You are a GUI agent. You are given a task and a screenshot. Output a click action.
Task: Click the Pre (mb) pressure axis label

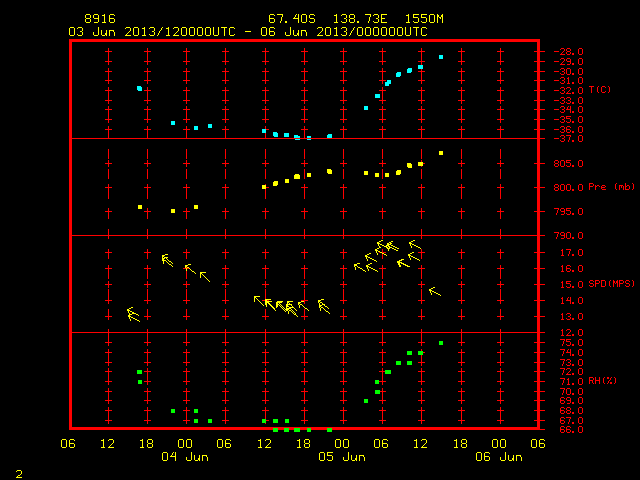611,187
